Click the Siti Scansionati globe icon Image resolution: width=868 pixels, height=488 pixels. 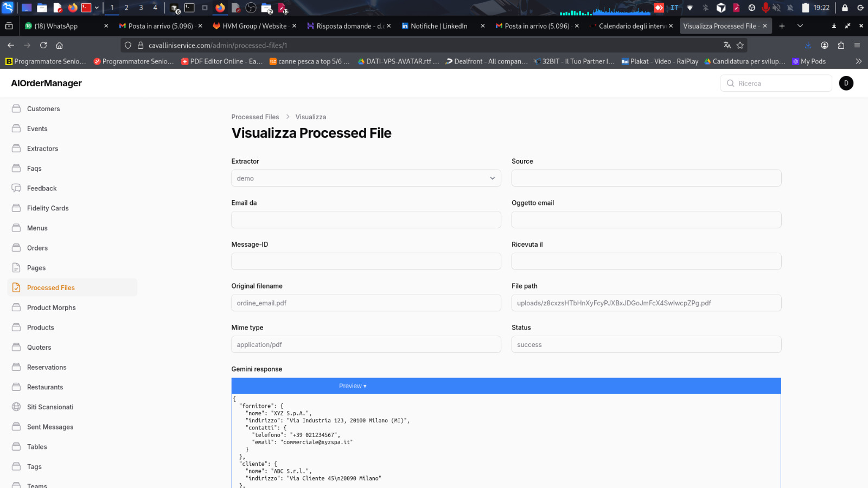(x=16, y=407)
